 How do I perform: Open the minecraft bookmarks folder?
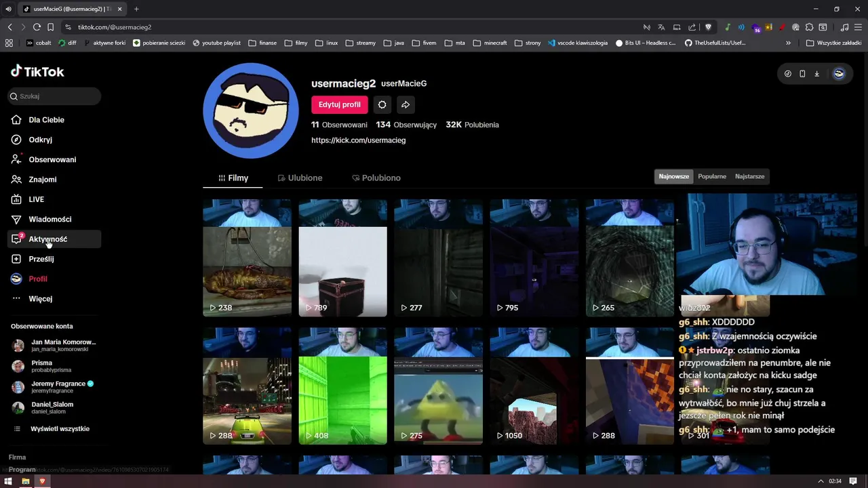coord(490,43)
